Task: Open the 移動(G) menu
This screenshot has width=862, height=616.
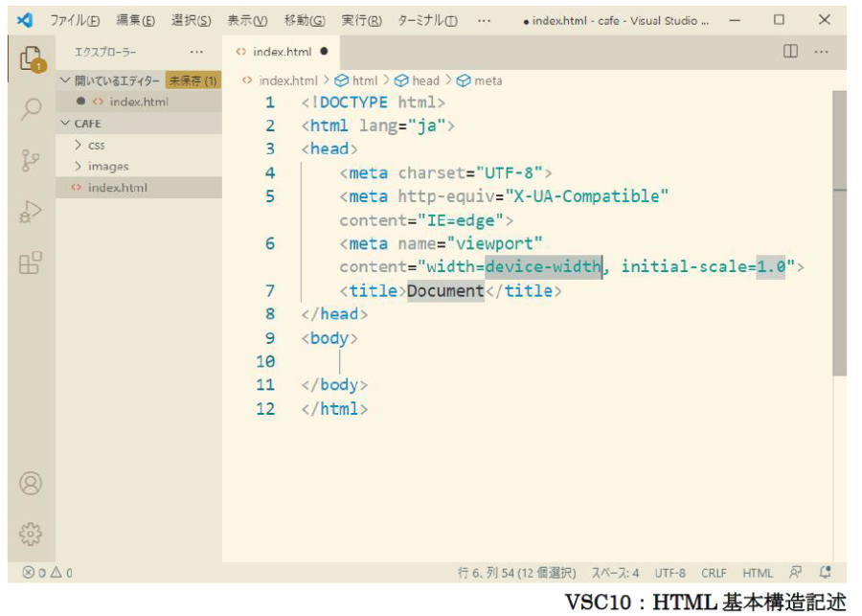Action: click(305, 21)
